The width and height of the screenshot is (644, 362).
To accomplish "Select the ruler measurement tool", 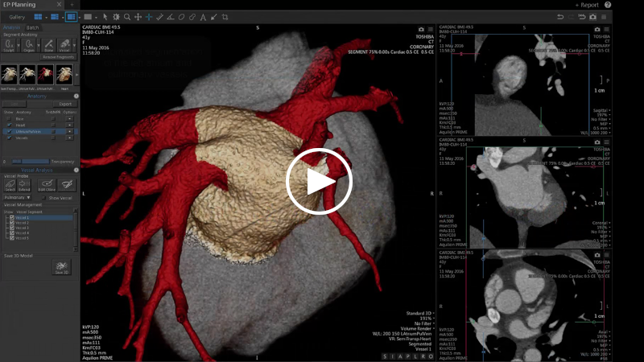I will pos(159,17).
